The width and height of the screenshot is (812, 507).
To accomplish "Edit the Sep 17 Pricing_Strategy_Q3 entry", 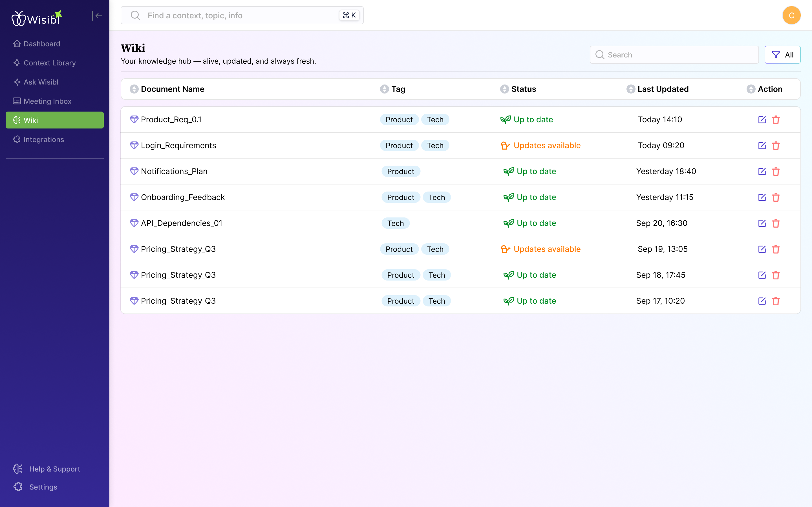I will coord(762,301).
